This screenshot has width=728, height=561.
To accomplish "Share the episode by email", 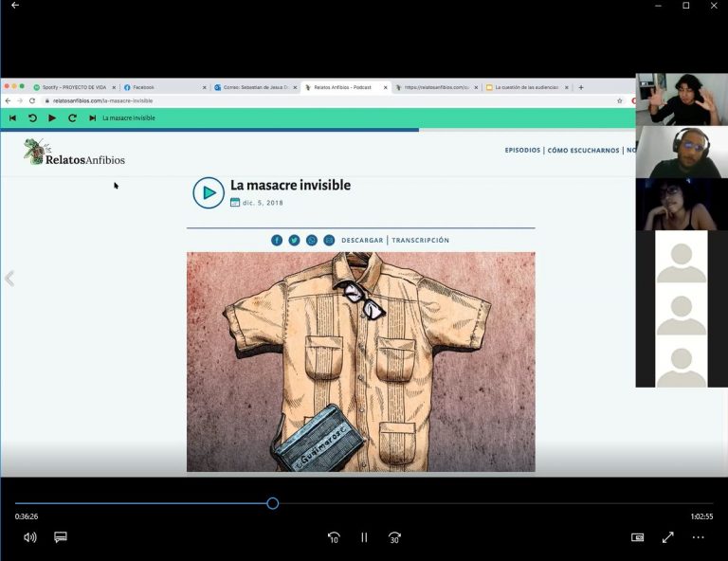I will [x=329, y=241].
